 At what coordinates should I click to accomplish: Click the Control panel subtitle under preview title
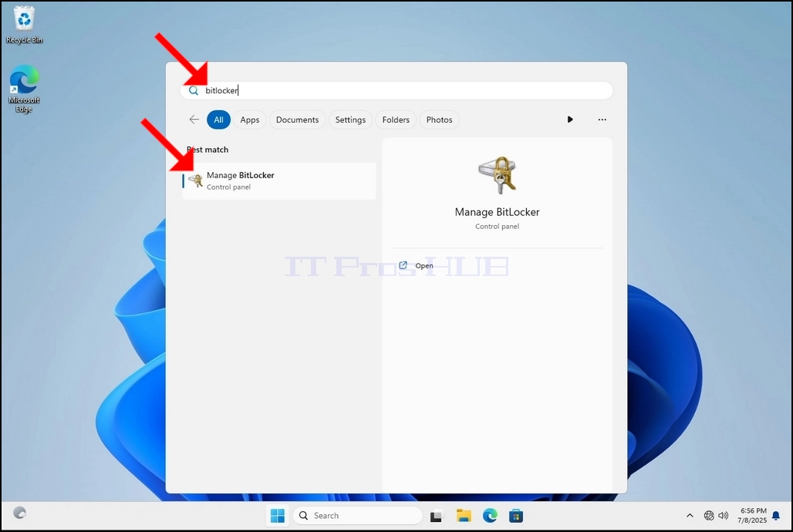pyautogui.click(x=497, y=226)
